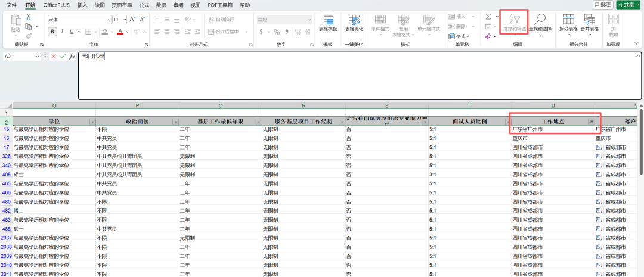
Task: Toggle Italic formatting
Action: (x=62, y=32)
